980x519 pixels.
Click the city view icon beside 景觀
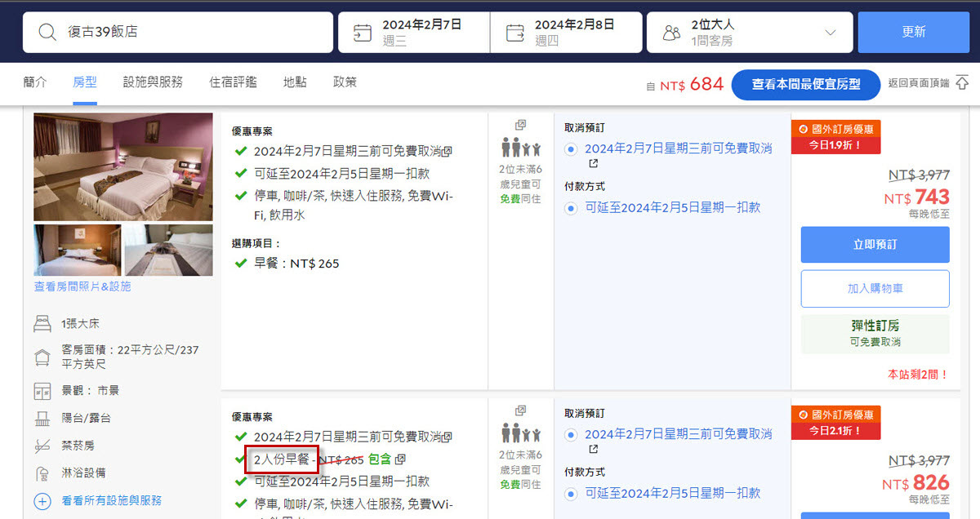coord(42,391)
